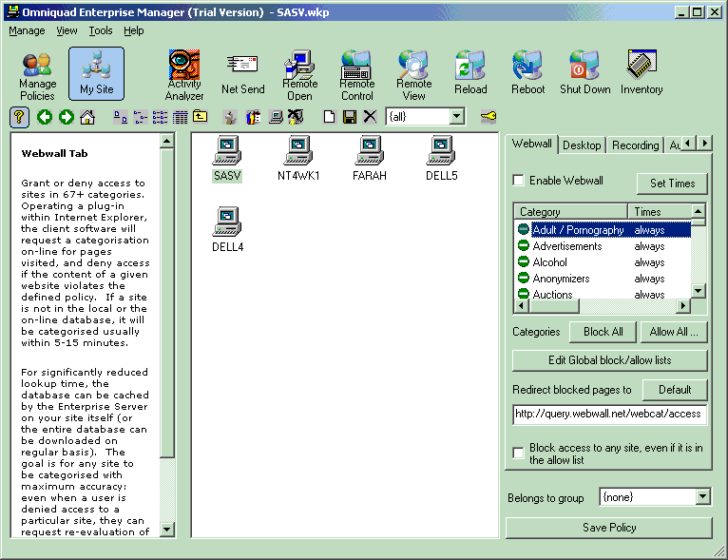
Task: Click the Shut Down icon
Action: click(585, 73)
